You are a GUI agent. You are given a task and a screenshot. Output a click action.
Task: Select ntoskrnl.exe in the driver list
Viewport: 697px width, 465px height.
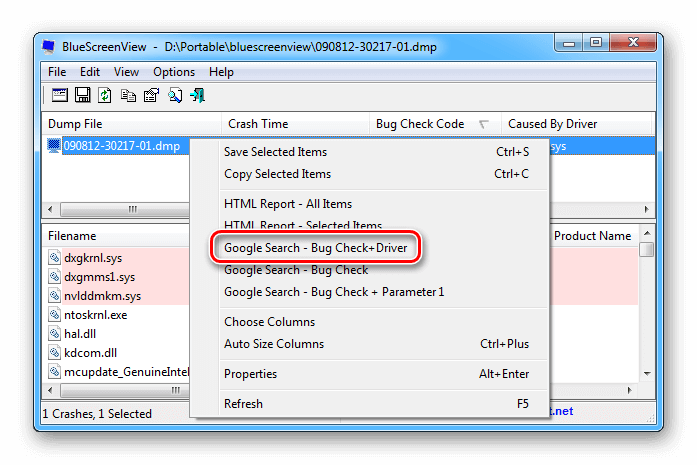point(96,315)
